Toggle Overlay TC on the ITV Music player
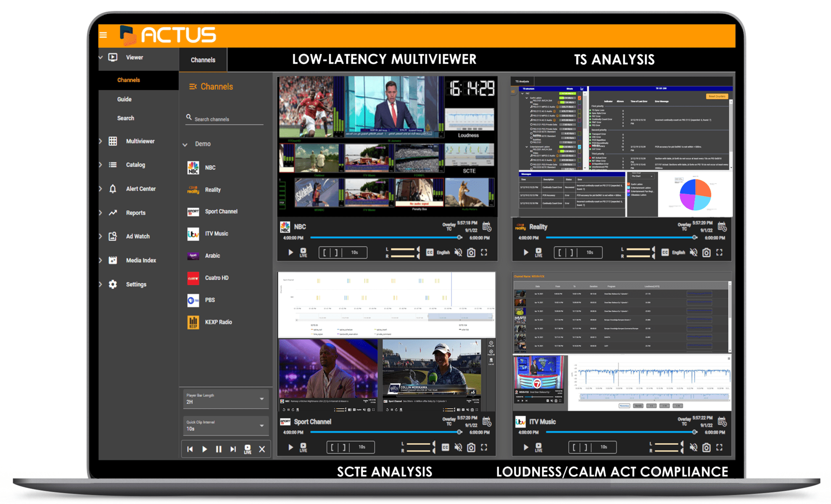The image size is (831, 504). coord(684,422)
